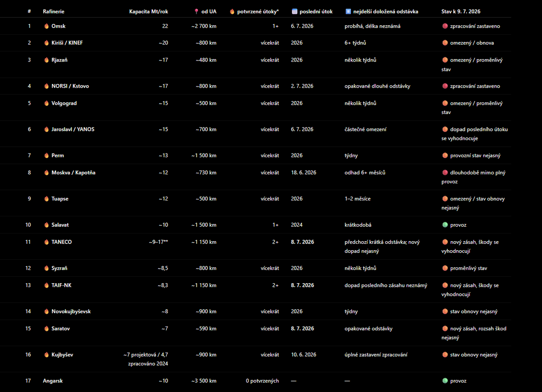Click 'omezený / obnova' status in Kiriši row
Viewport: 542px width, 392px height.
[472, 43]
